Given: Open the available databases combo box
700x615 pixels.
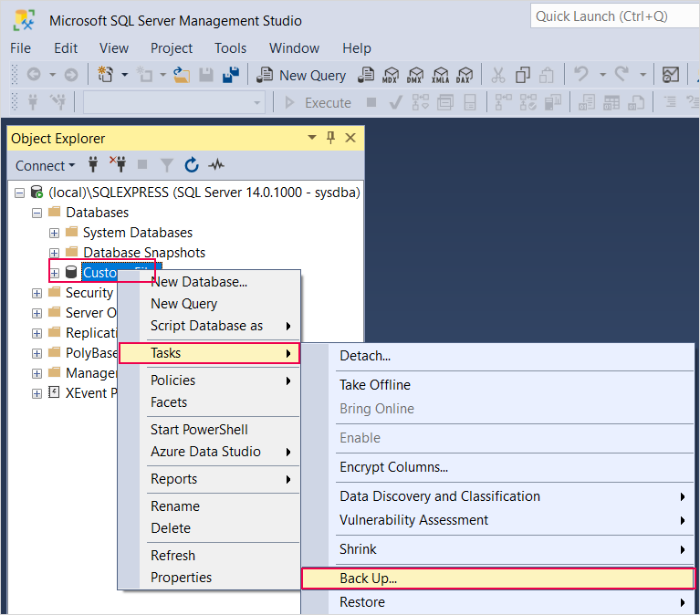Looking at the screenshot, I should point(174,102).
